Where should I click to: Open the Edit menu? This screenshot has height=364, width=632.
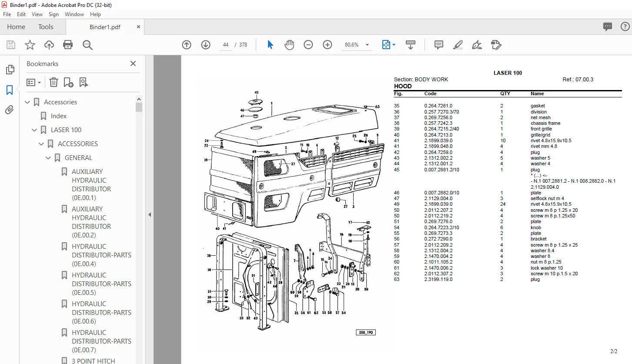click(21, 14)
